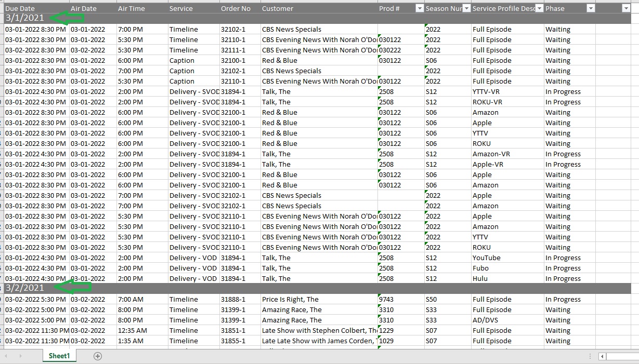This screenshot has height=364, width=639.
Task: Open the Phase column filter dropdown
Action: click(x=590, y=8)
